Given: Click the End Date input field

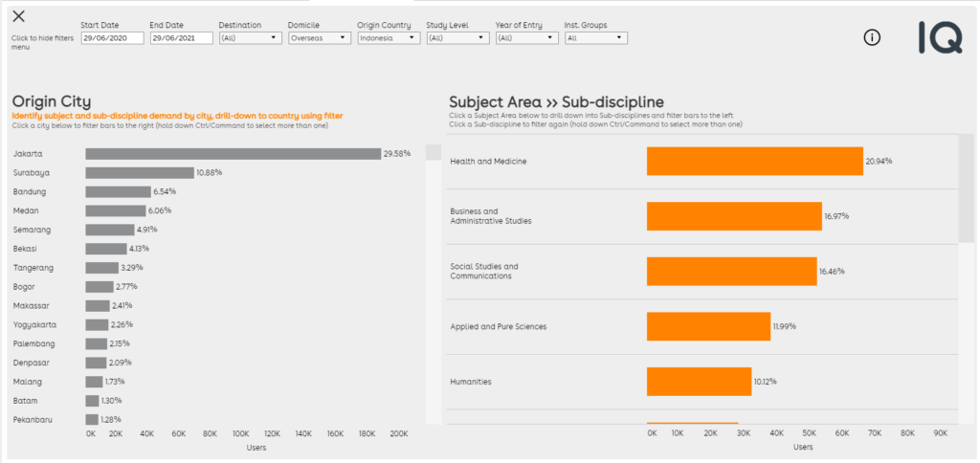Looking at the screenshot, I should click(181, 38).
